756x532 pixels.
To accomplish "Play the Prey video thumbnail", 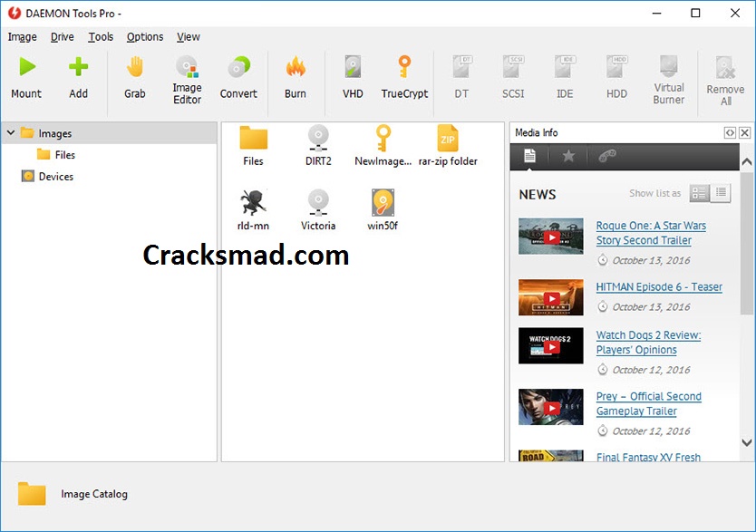I will 551,407.
